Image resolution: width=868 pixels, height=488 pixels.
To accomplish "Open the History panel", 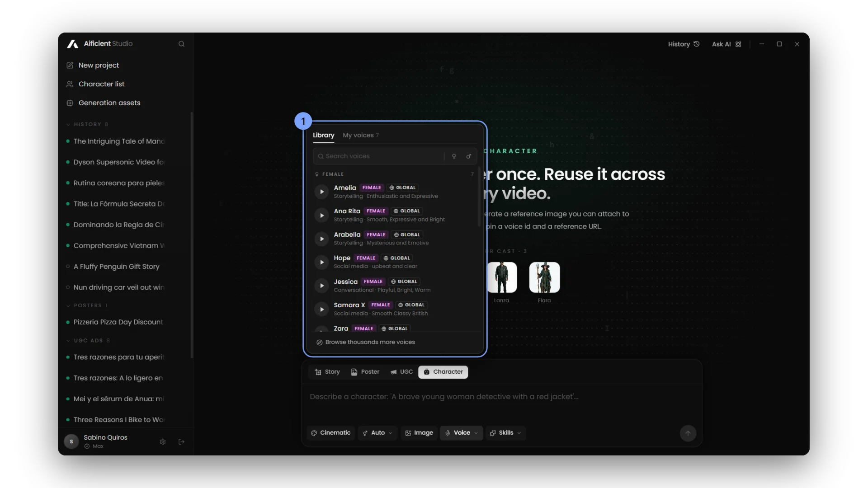I will click(x=684, y=44).
